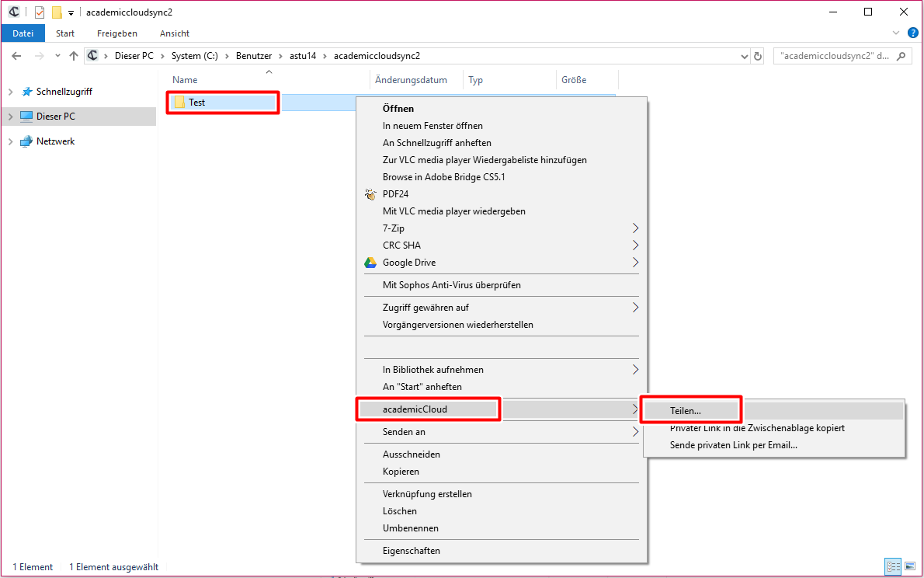Choose Teilen... in the academicCloud submenu

[x=686, y=410]
